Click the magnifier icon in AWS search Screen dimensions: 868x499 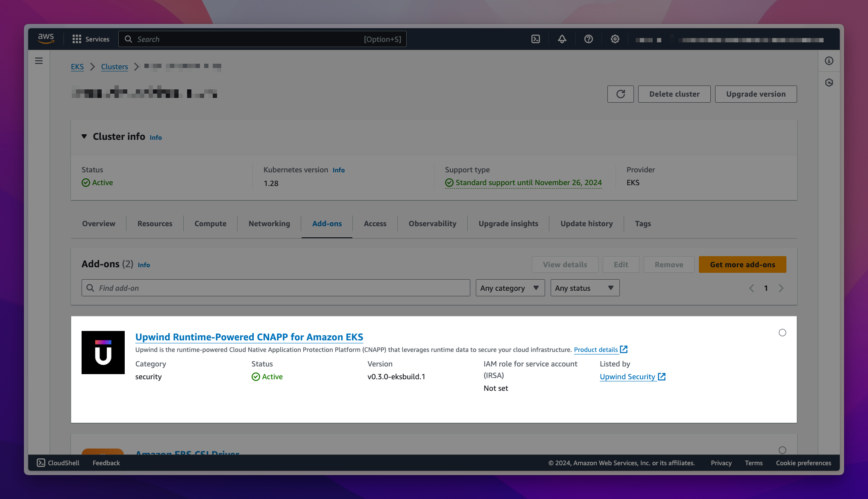tap(128, 39)
